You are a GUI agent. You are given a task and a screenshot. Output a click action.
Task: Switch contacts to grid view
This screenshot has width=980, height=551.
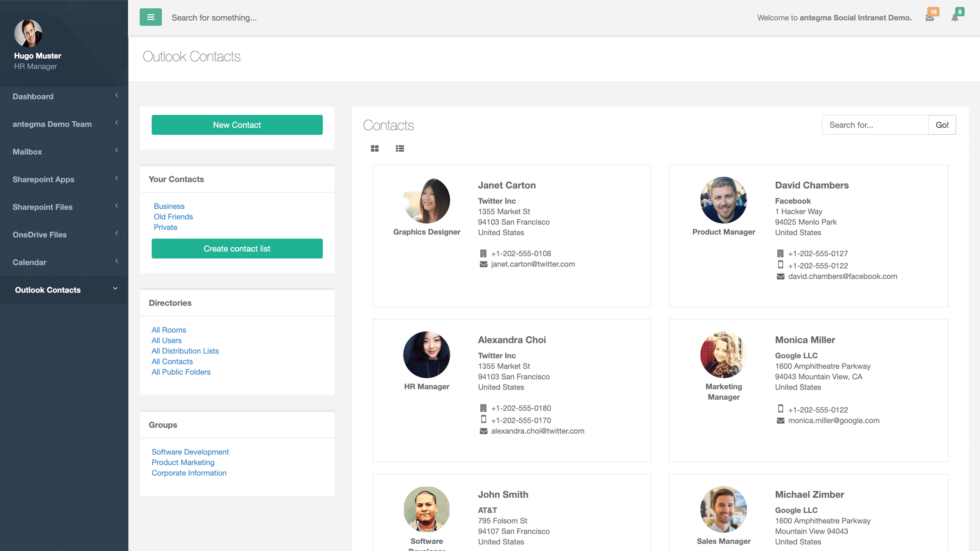(x=374, y=148)
